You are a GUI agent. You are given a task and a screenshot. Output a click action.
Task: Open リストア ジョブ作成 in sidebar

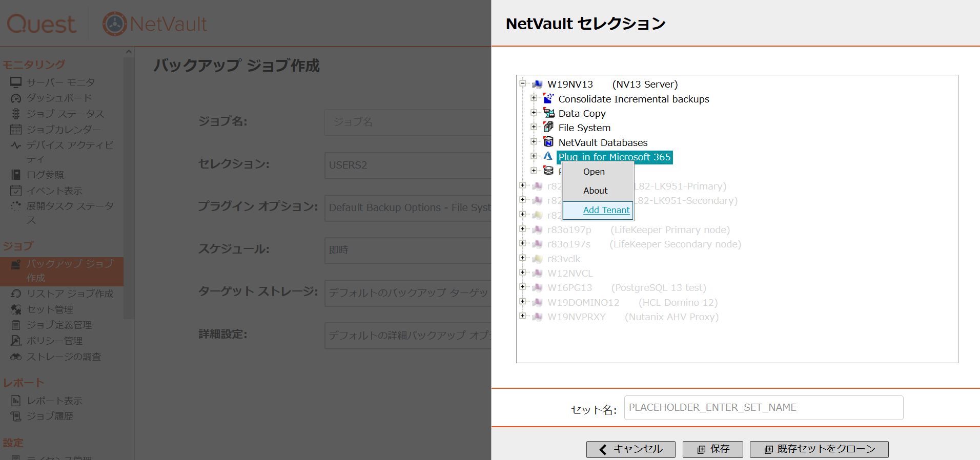70,294
